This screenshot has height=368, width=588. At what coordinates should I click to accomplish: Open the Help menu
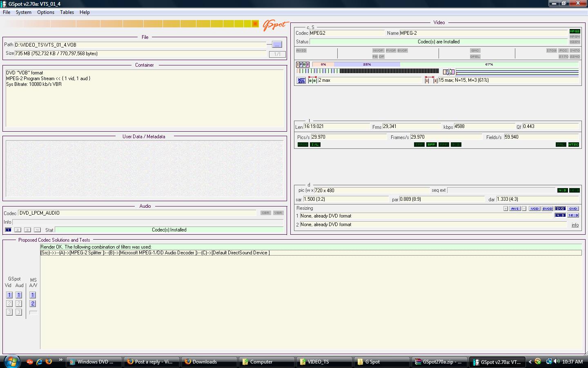click(x=85, y=12)
